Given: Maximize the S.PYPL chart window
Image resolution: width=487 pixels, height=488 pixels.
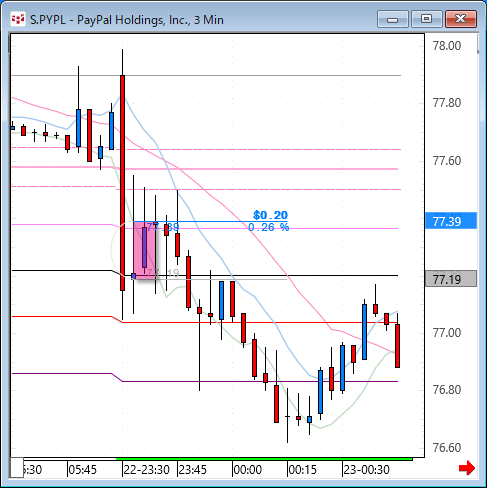Looking at the screenshot, I should coord(426,19).
